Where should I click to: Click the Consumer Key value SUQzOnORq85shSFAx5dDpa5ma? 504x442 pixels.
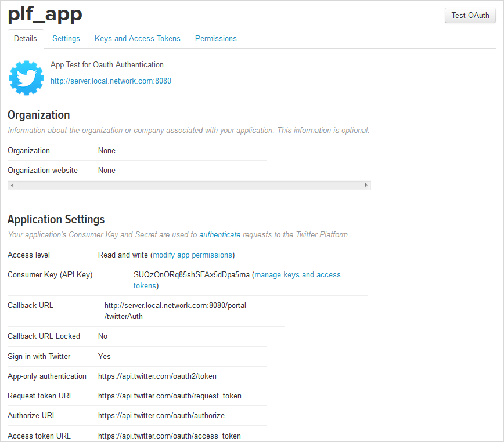192,275
